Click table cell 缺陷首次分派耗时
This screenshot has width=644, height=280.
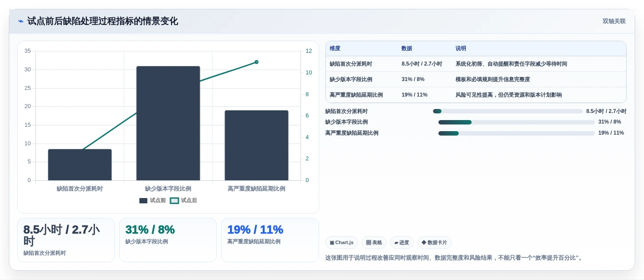click(351, 64)
